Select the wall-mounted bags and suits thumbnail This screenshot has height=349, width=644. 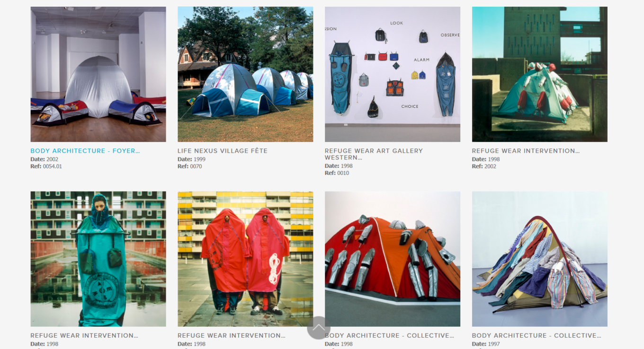tap(393, 74)
